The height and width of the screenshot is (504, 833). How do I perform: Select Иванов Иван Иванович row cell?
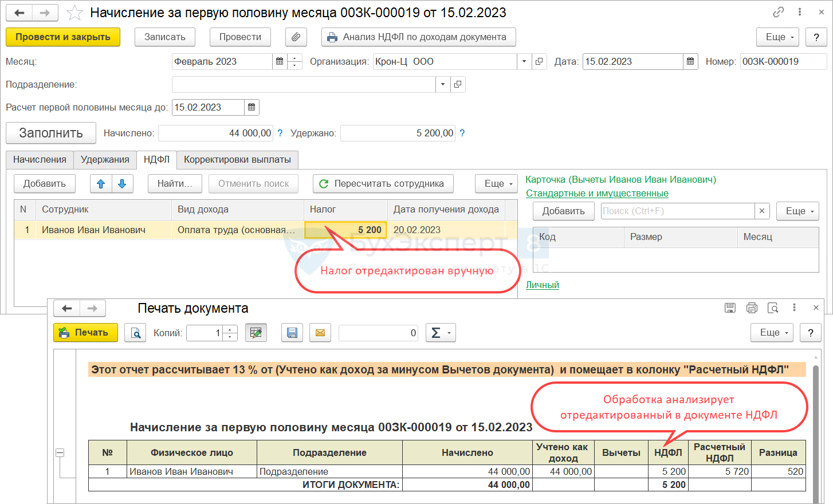coord(103,230)
